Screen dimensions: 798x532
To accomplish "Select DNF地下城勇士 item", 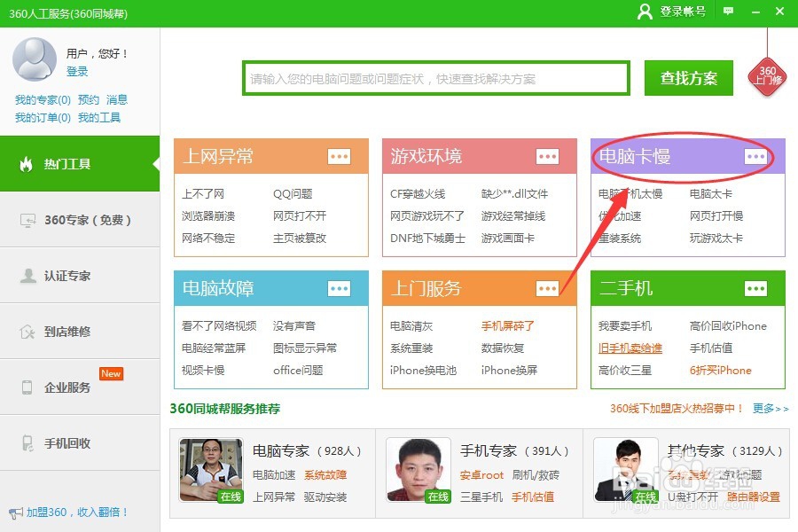I will click(x=427, y=238).
